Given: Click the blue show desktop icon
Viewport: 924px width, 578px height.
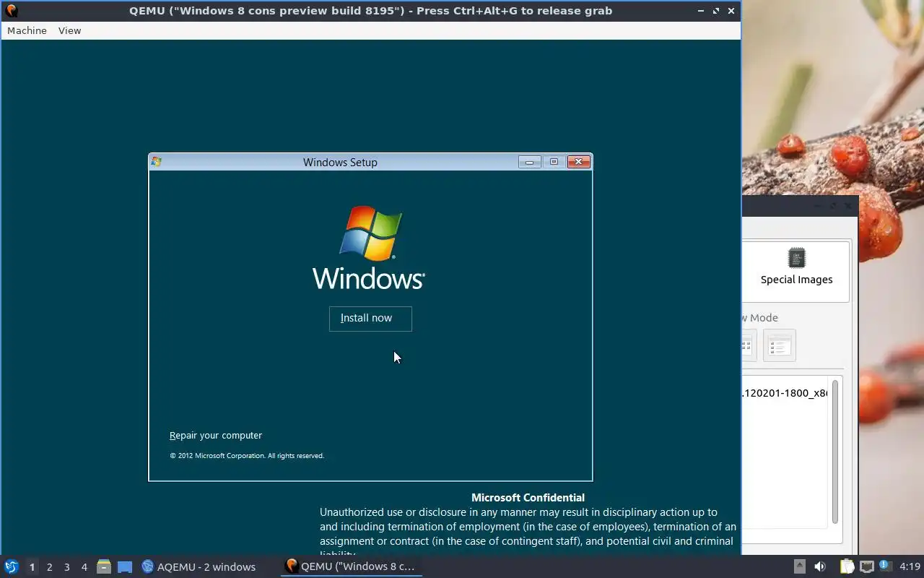Looking at the screenshot, I should tap(125, 567).
